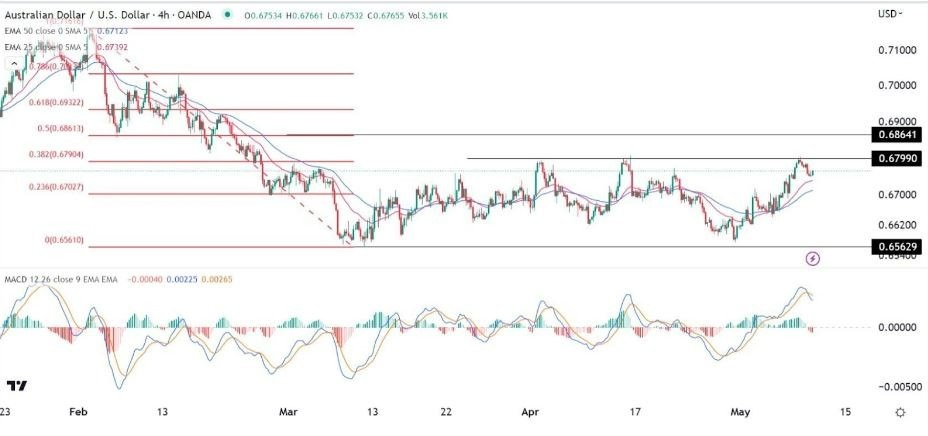Select the MACD 12 26 indicator legend
Image resolution: width=928 pixels, height=436 pixels.
click(61, 279)
